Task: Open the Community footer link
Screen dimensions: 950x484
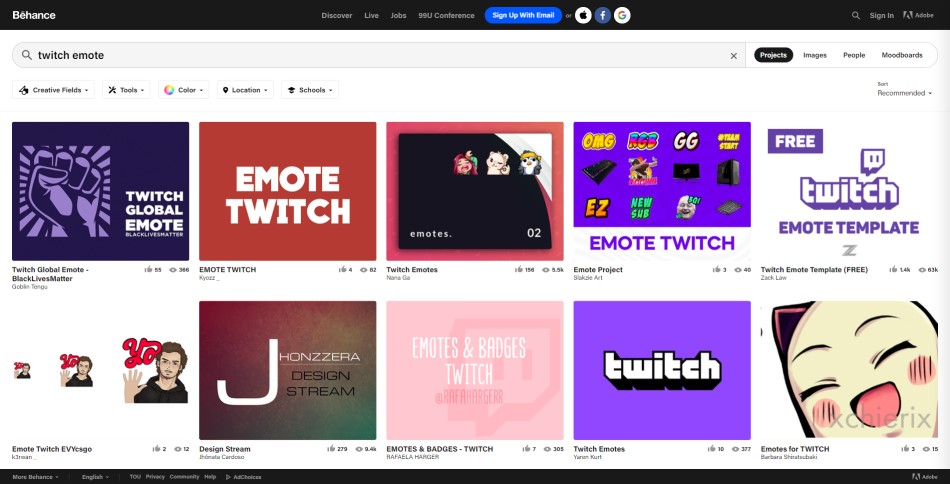Action: coord(184,477)
